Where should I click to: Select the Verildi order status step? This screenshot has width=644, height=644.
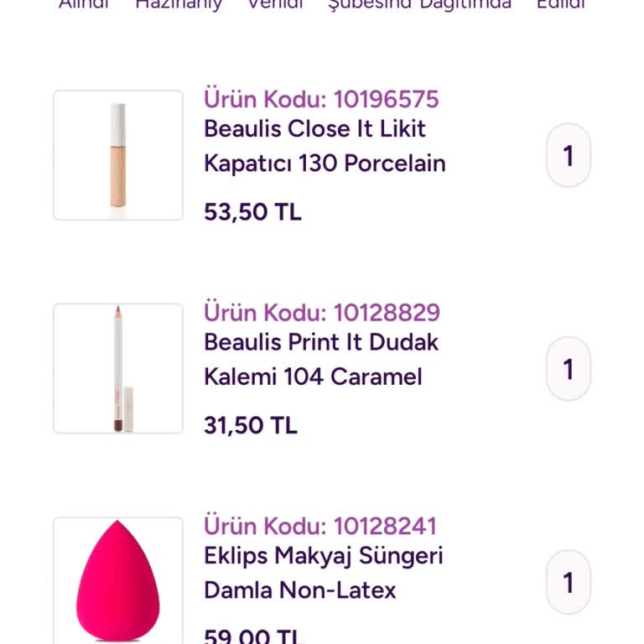click(x=275, y=4)
